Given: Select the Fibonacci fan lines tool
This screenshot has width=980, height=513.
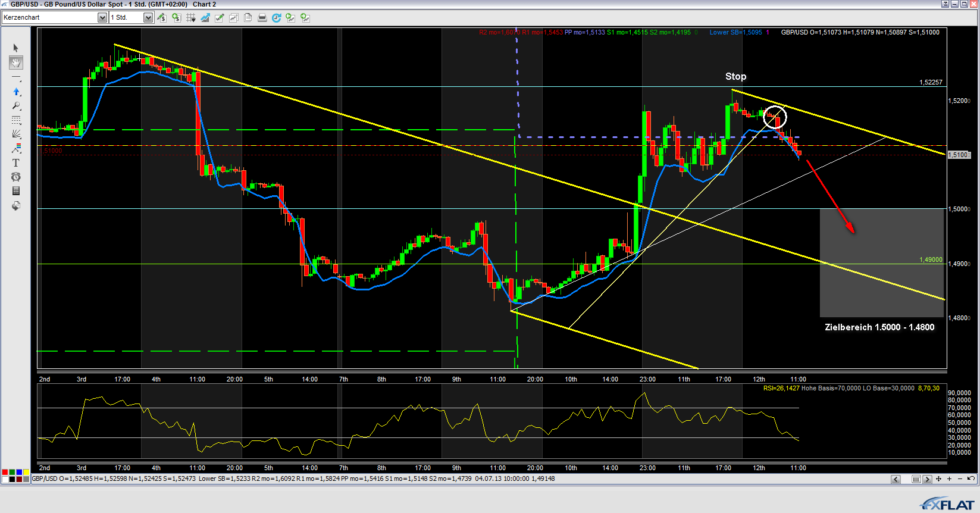Looking at the screenshot, I should pyautogui.click(x=16, y=134).
